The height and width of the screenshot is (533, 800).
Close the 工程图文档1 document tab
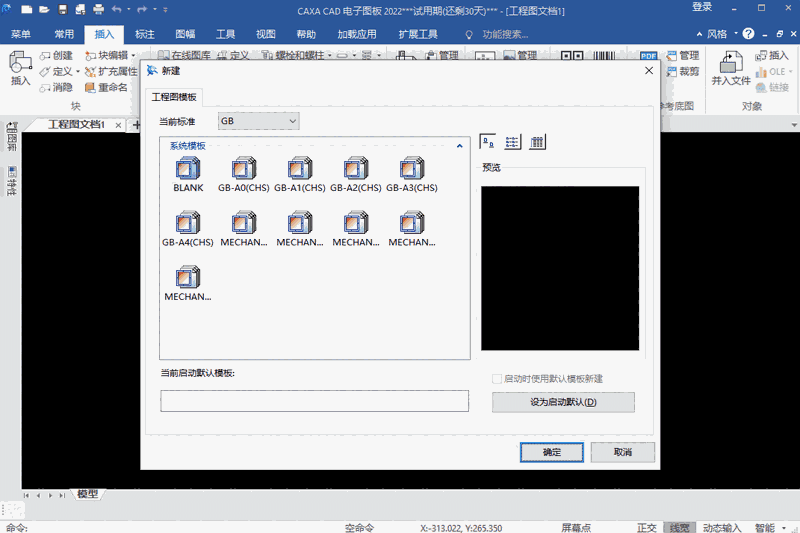(x=118, y=125)
